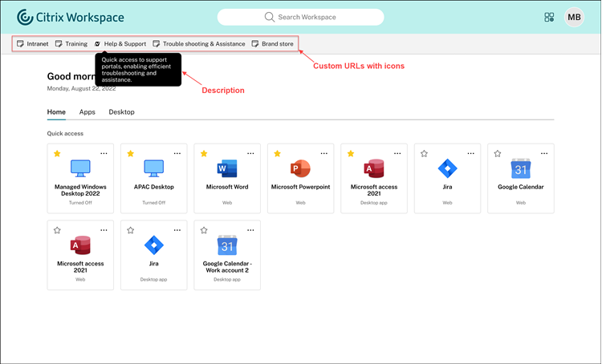This screenshot has height=364, width=602.
Task: Open more options for Managed Windows Desktop 2022
Action: (104, 153)
